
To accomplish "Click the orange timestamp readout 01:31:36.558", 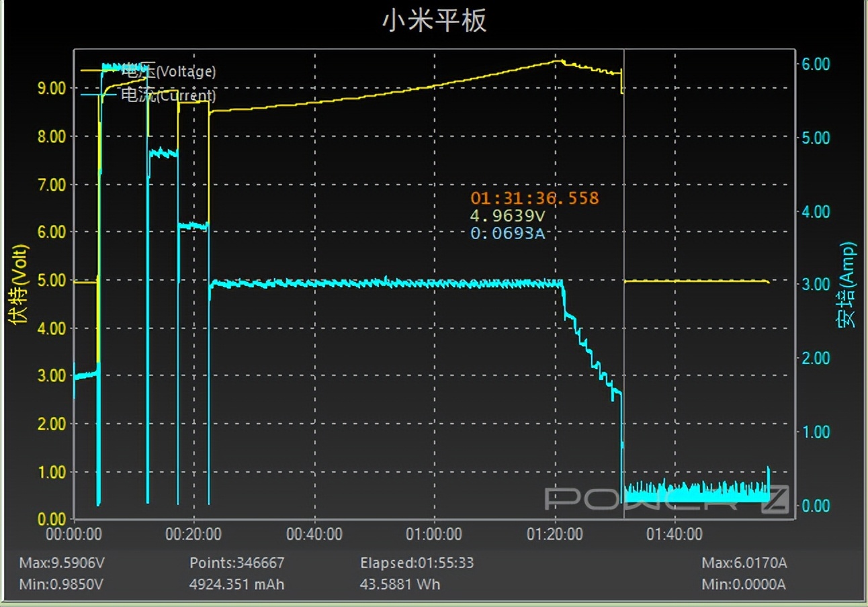I will (535, 198).
